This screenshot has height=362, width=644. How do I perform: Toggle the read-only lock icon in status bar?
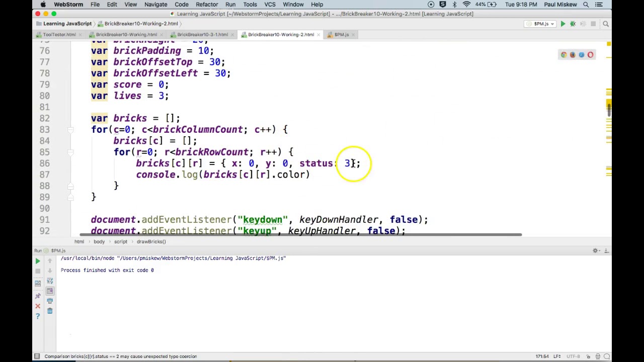pos(589,356)
